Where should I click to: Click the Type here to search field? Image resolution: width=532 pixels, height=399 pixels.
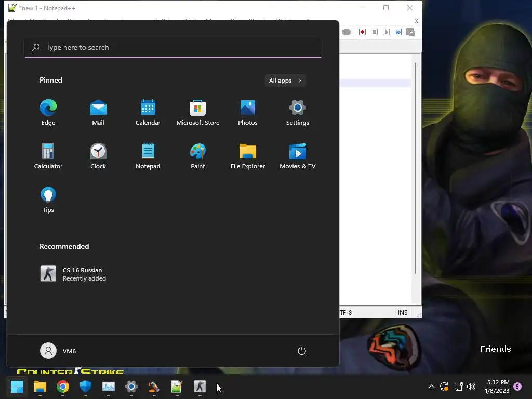click(173, 47)
